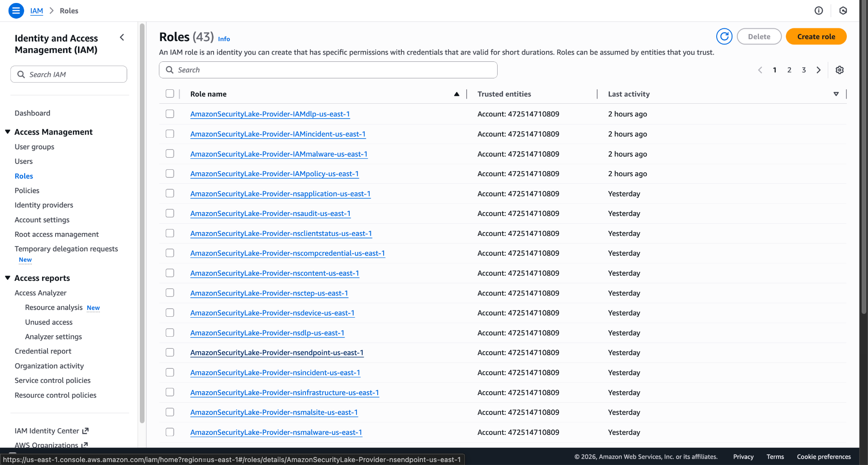Image resolution: width=868 pixels, height=465 pixels.
Task: Open Dashboard in the sidebar
Action: [x=32, y=113]
